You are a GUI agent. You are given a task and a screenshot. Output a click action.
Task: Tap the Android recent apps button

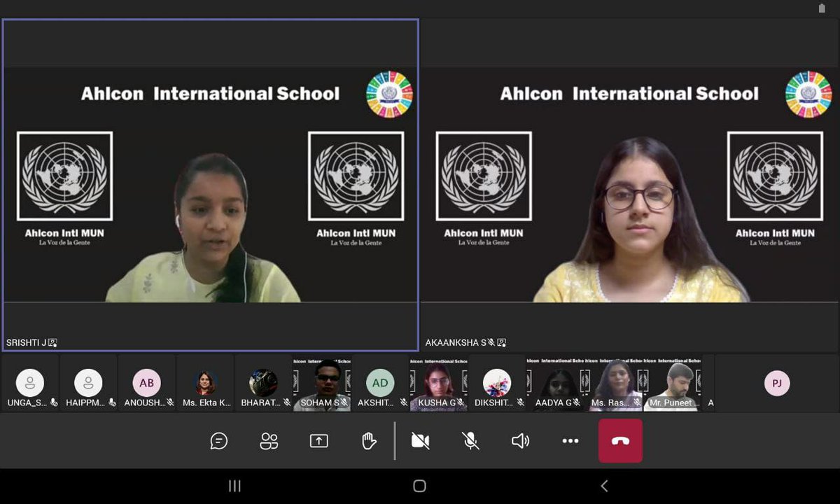point(235,486)
